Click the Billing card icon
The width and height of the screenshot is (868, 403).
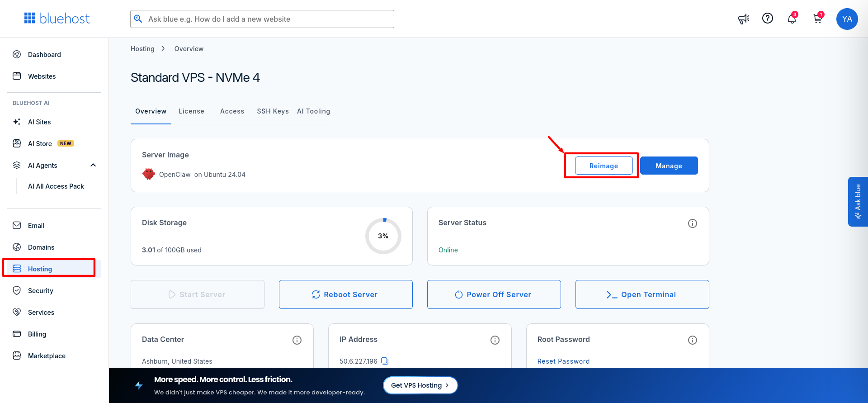click(17, 334)
